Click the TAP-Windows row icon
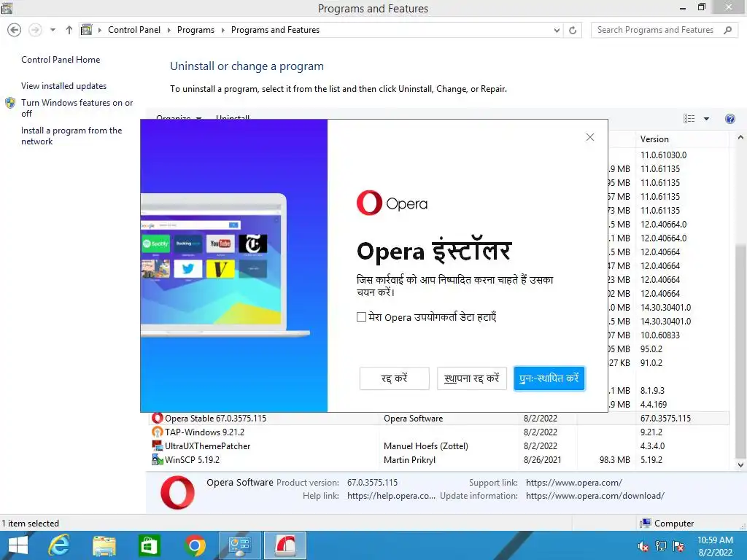 point(157,432)
